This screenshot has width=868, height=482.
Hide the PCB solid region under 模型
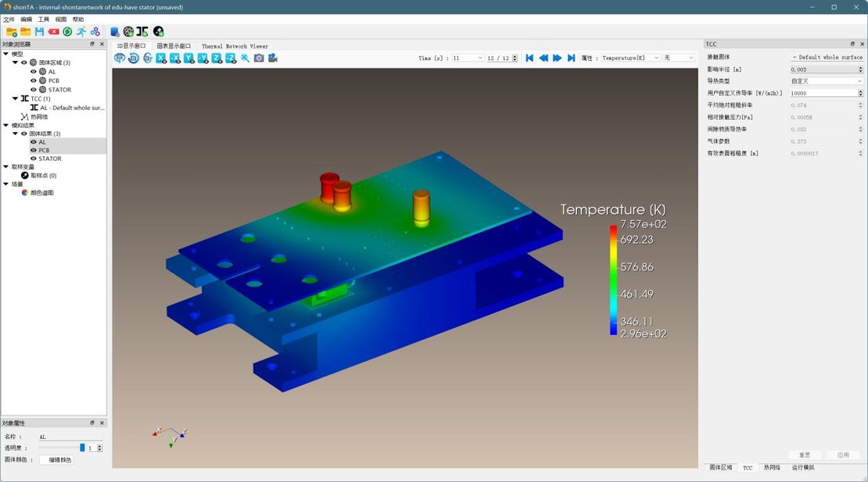[34, 80]
